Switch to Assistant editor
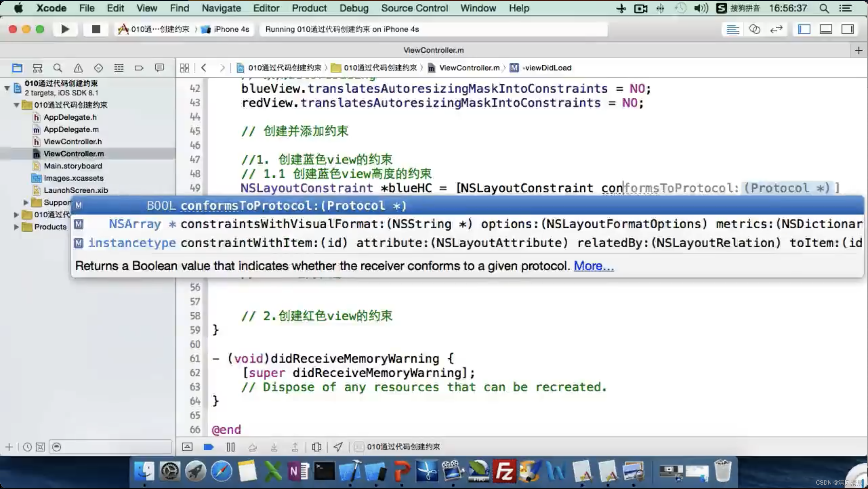 754,29
